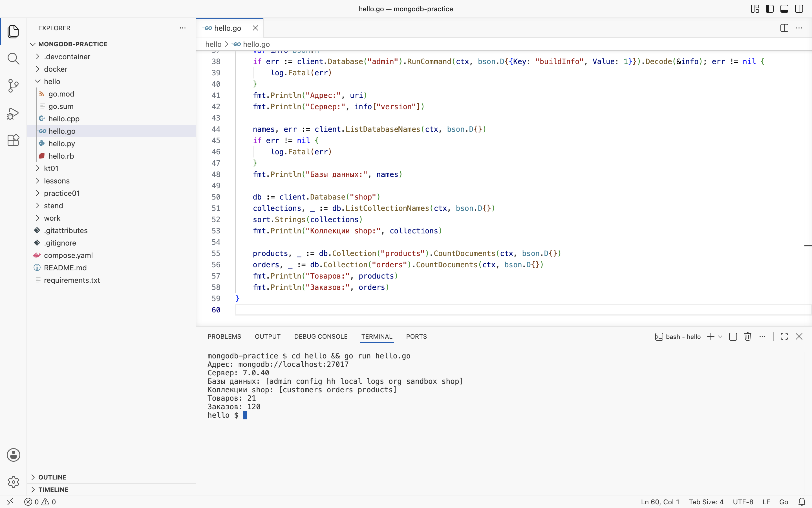Switch to DEBUG CONSOLE tab
The image size is (812, 508).
point(321,337)
